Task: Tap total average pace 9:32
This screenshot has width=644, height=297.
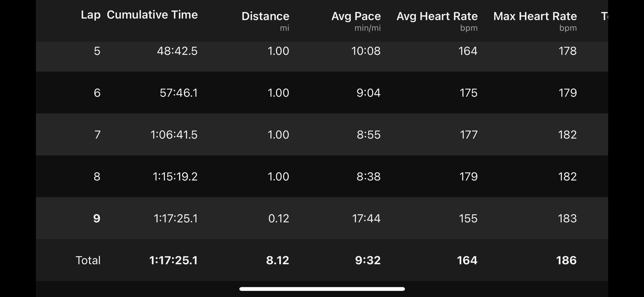Action: click(x=368, y=260)
